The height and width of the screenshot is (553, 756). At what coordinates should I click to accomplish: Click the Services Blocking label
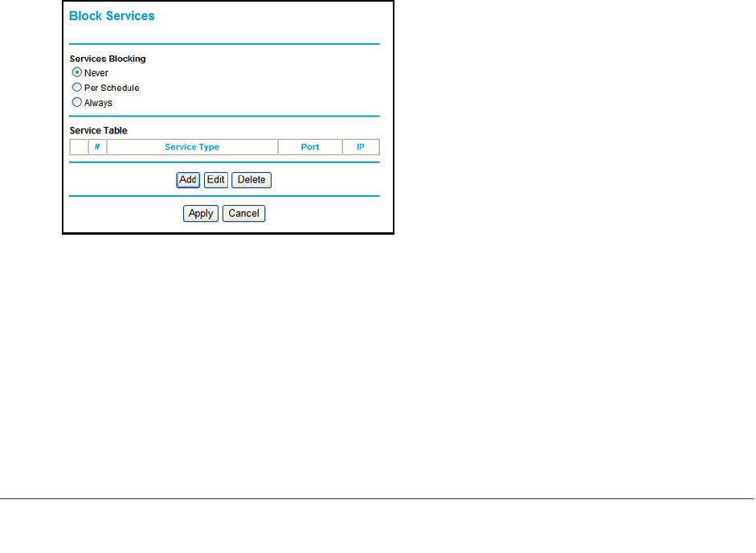[108, 59]
